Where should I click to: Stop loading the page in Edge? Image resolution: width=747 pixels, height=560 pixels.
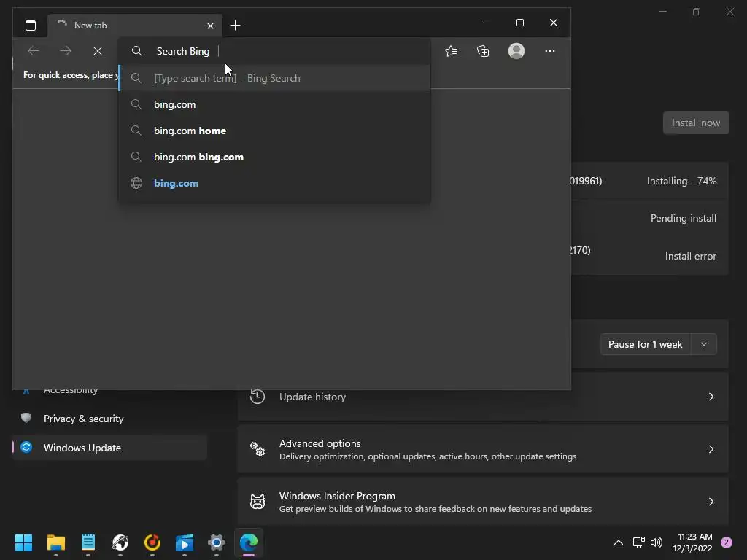pyautogui.click(x=98, y=51)
